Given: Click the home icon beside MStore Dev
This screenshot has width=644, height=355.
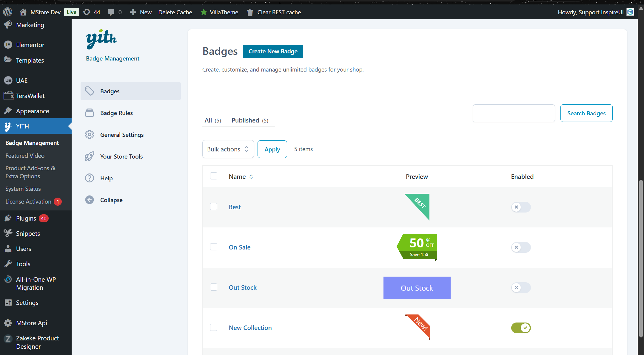Looking at the screenshot, I should 23,12.
